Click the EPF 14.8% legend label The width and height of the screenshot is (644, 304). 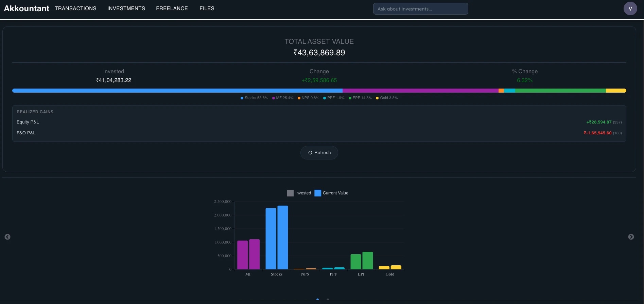point(360,98)
